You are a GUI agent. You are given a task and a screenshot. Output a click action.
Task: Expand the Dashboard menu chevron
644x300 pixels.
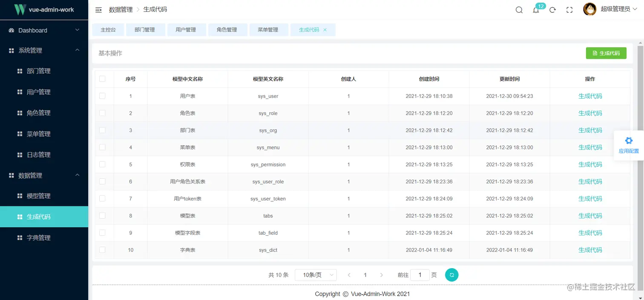(77, 30)
